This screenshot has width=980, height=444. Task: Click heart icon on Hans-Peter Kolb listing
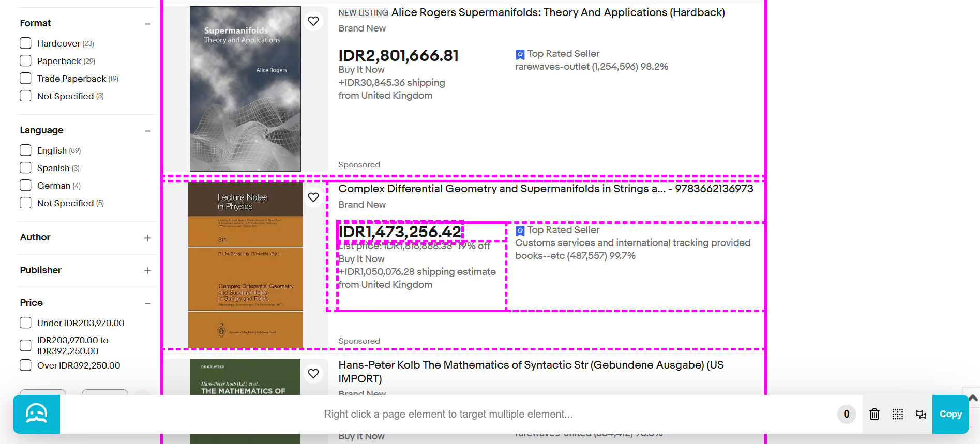[313, 374]
